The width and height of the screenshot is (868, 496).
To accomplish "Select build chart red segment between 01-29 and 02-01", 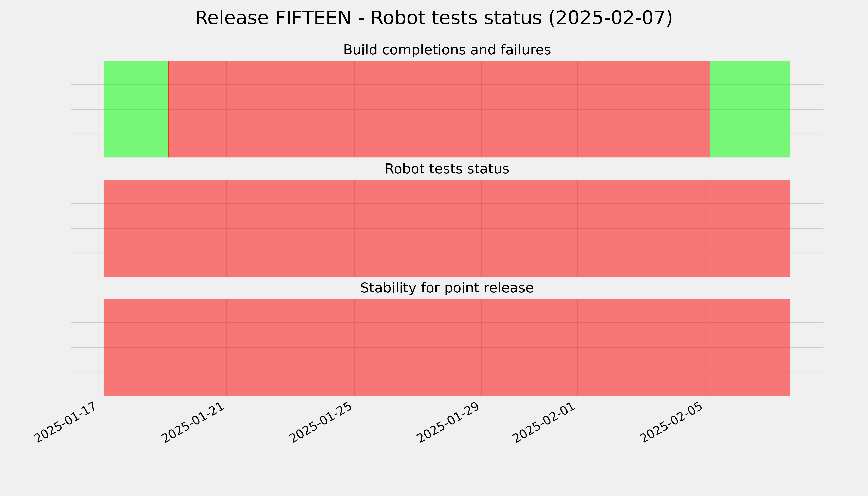I will click(x=529, y=109).
